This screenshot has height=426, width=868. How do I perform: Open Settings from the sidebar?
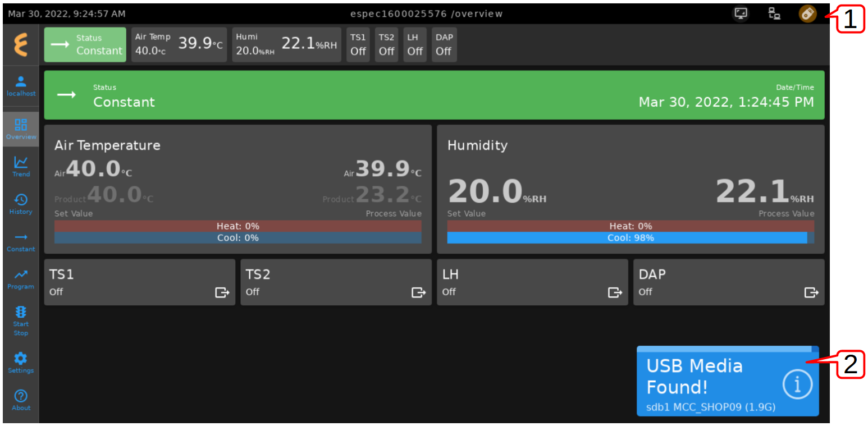21,363
